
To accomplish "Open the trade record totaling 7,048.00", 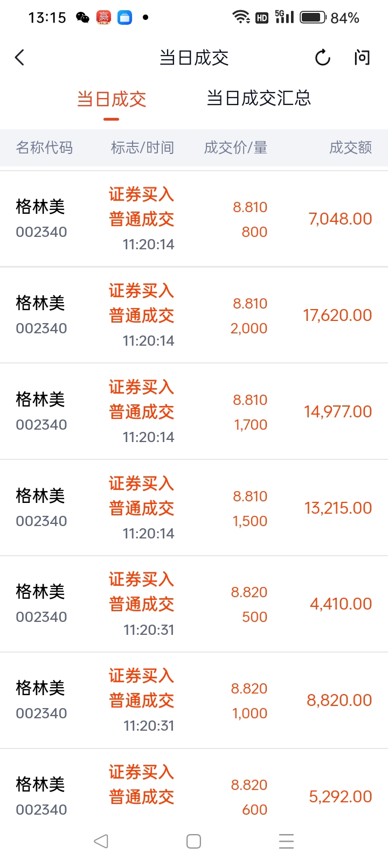I will 194,219.
